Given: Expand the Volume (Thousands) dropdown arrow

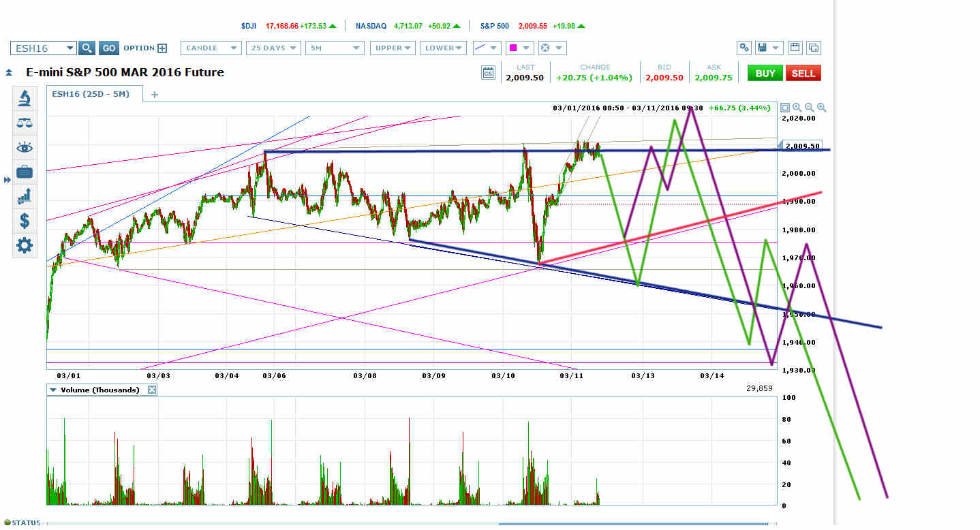Looking at the screenshot, I should 52,390.
